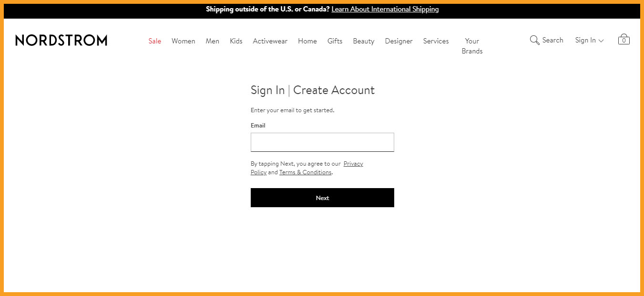The width and height of the screenshot is (644, 296).
Task: Follow Learn About International Shipping link
Action: [x=385, y=9]
